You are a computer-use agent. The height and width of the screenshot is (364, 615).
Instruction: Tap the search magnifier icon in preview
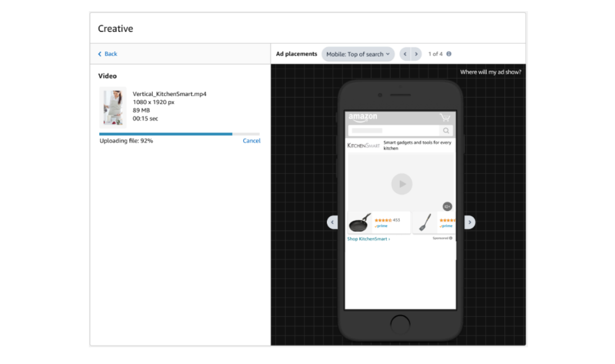(446, 130)
